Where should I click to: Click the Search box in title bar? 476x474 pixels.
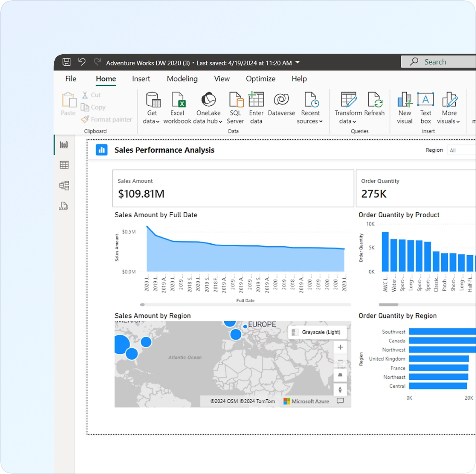pos(438,62)
